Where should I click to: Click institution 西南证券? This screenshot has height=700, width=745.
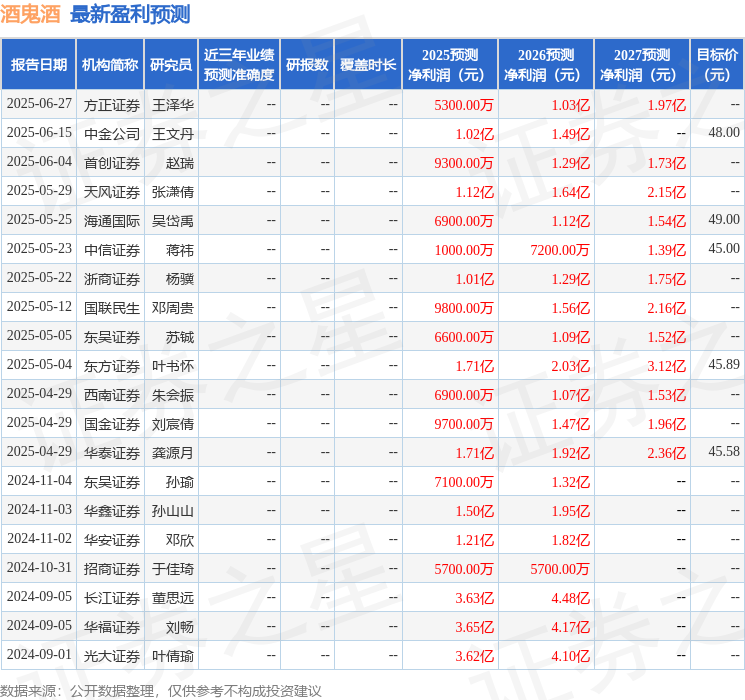[112, 395]
